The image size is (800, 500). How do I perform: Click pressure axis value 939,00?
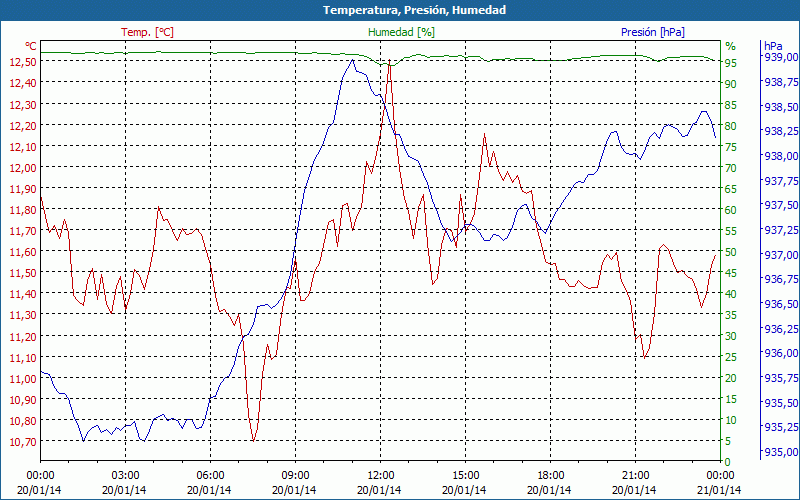(x=780, y=56)
